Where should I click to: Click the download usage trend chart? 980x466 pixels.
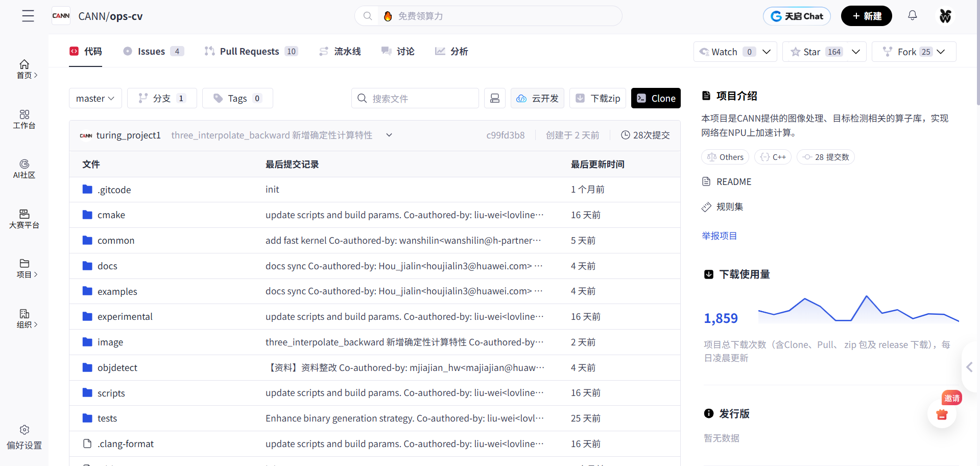858,309
